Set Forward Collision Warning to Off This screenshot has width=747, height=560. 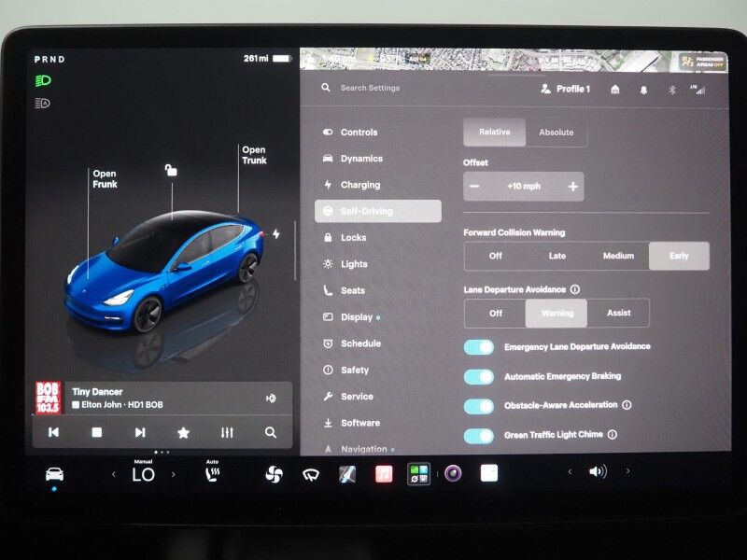(496, 256)
